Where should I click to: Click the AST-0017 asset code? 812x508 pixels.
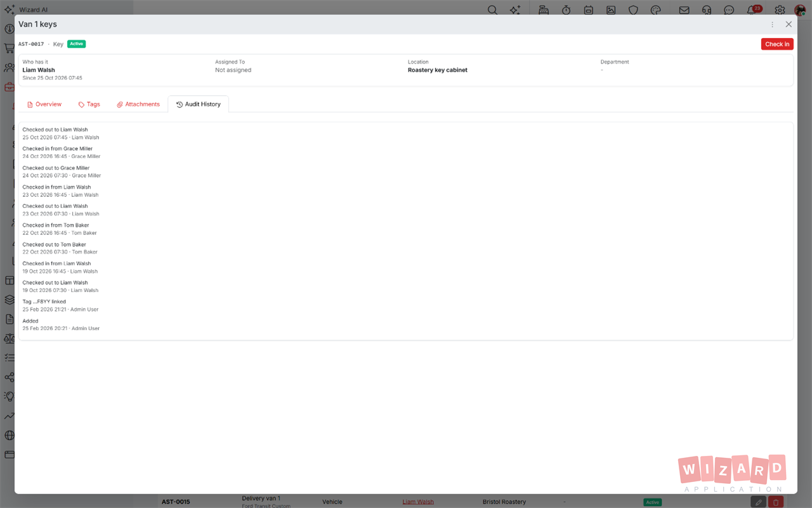tap(31, 44)
